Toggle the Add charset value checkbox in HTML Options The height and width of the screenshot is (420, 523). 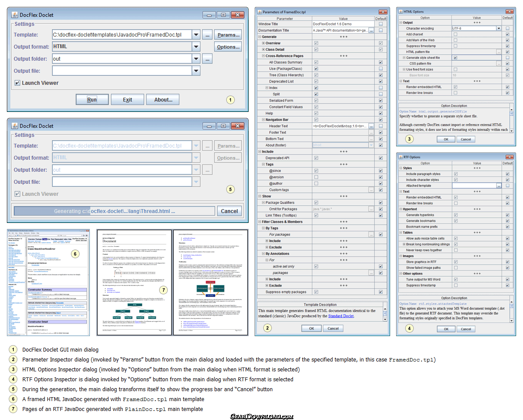(x=455, y=34)
